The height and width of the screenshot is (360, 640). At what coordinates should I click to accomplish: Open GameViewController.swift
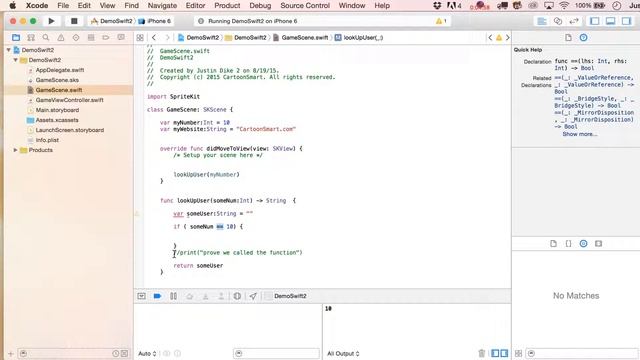click(x=69, y=100)
